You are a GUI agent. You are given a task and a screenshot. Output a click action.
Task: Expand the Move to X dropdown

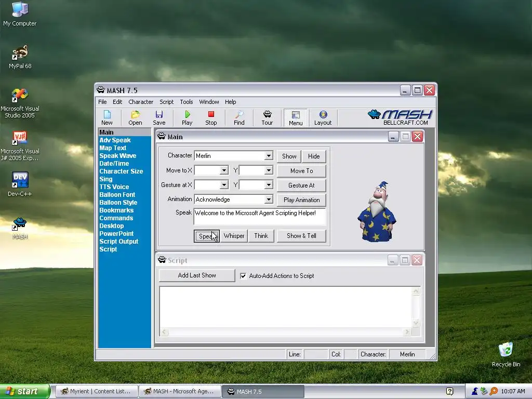pos(224,170)
